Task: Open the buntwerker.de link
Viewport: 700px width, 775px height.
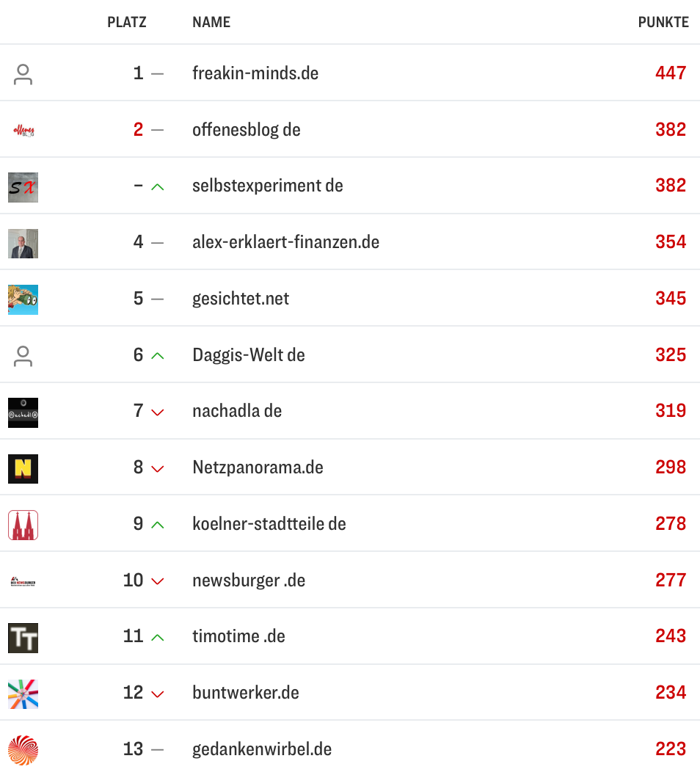Action: click(x=245, y=694)
